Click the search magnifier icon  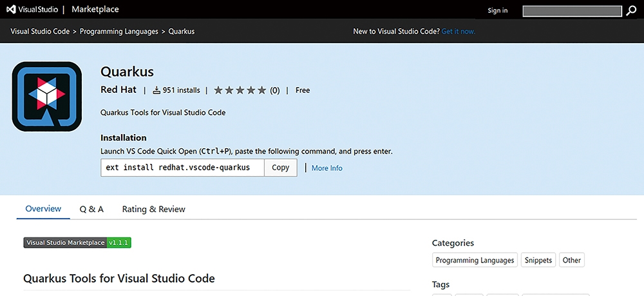631,11
